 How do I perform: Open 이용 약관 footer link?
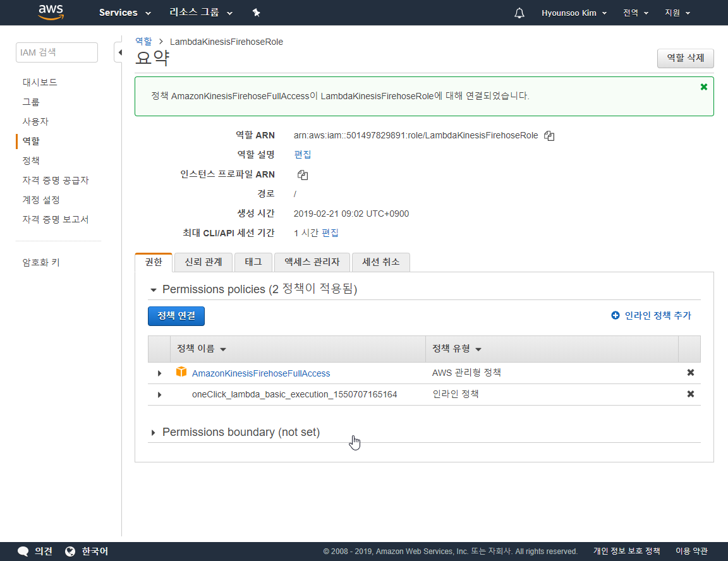(x=691, y=552)
